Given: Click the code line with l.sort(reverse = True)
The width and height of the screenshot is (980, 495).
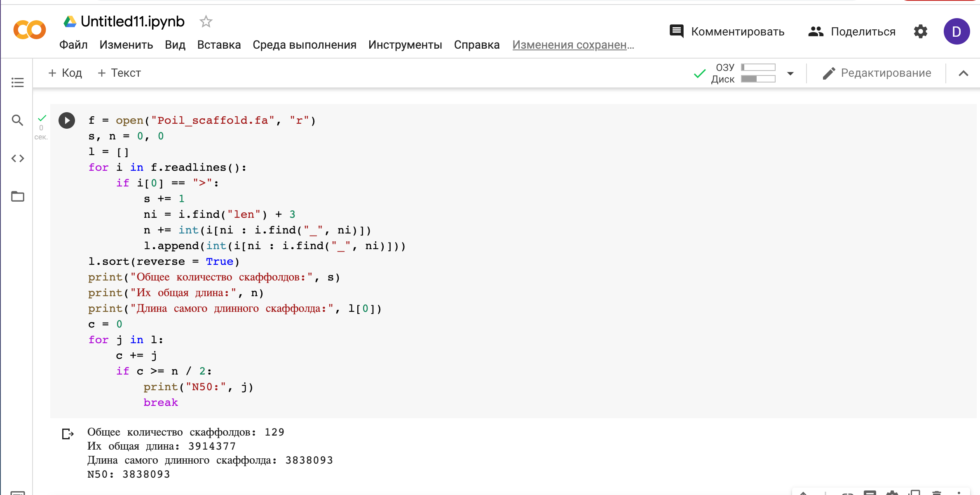Looking at the screenshot, I should click(x=164, y=262).
